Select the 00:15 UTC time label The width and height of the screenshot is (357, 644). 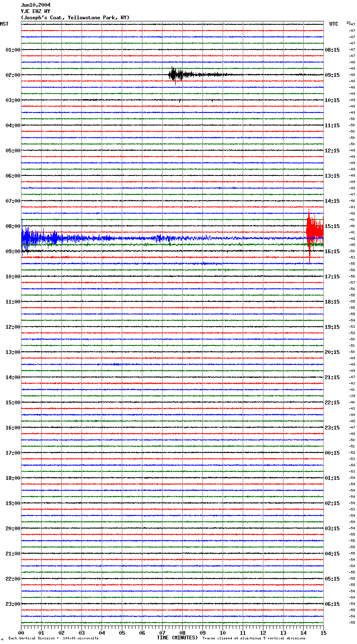coord(332,453)
